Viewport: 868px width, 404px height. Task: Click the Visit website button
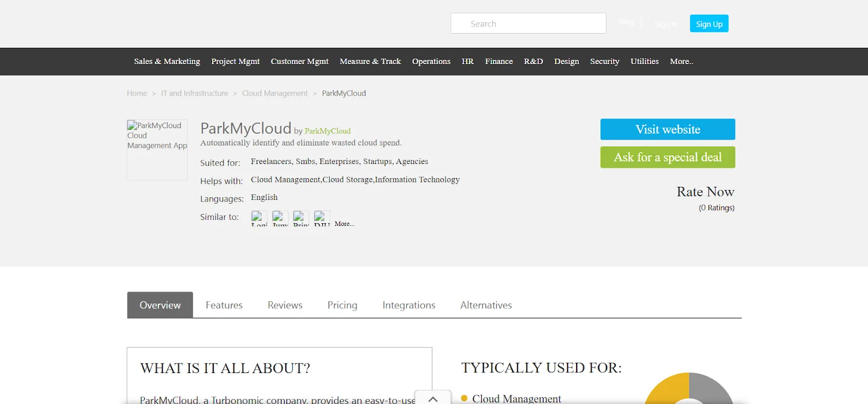coord(668,129)
